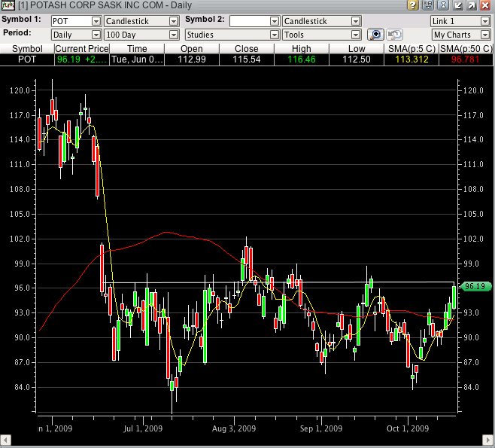
Task: Click the yellow help question mark icon
Action: click(413, 5)
